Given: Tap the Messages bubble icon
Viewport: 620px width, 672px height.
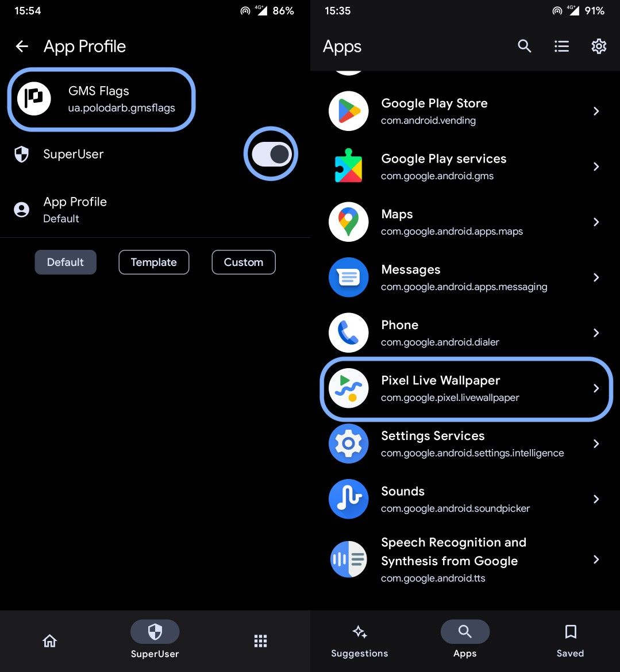Looking at the screenshot, I should [348, 277].
